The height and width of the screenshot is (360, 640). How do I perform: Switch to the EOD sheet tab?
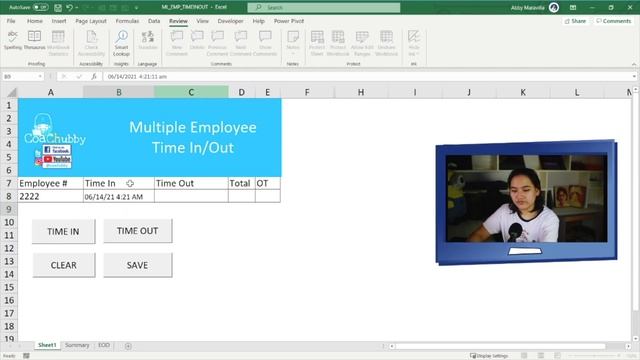(104, 345)
